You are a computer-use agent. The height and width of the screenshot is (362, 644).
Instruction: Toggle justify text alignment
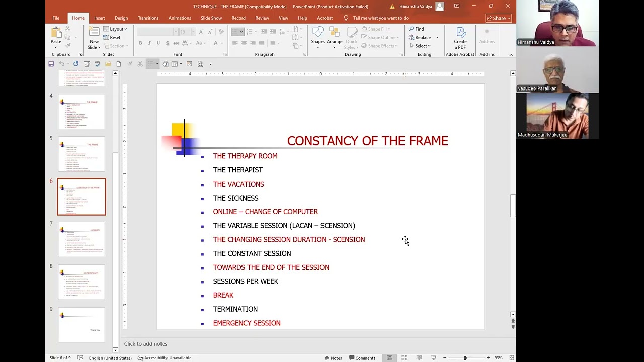pos(262,43)
